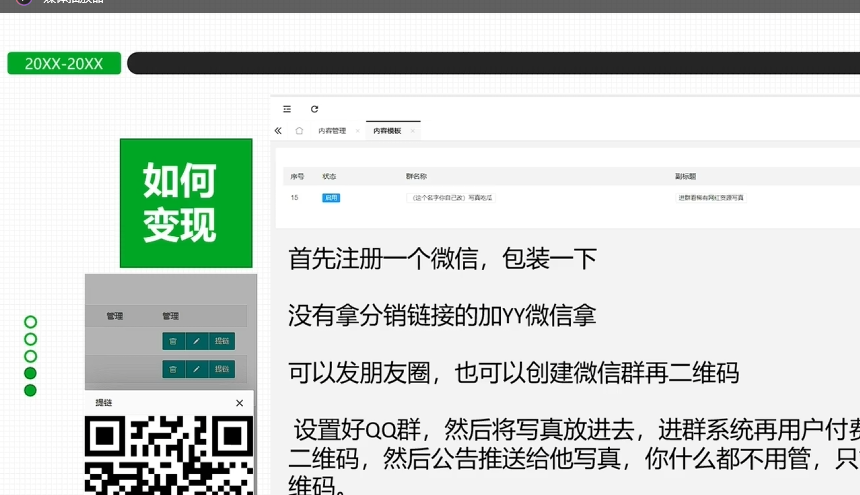Image resolution: width=860 pixels, height=495 pixels.
Task: Click the green 20XX-20XX label
Action: (x=64, y=64)
